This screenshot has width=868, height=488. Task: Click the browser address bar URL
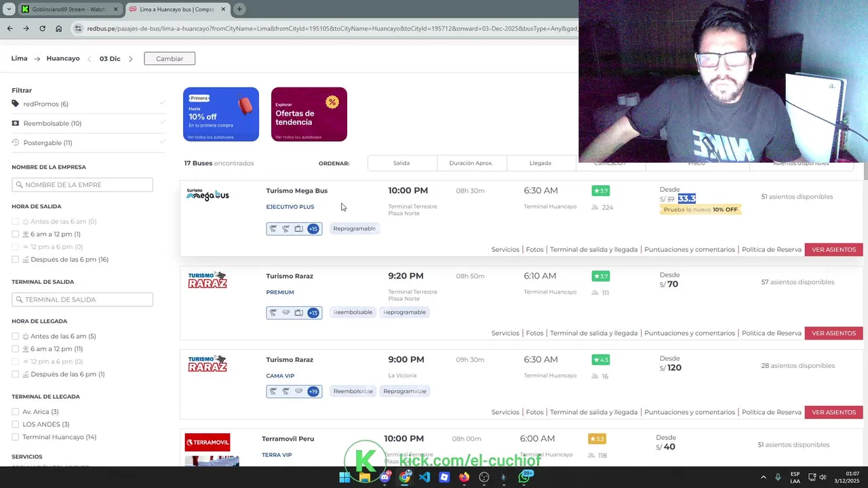(x=332, y=28)
